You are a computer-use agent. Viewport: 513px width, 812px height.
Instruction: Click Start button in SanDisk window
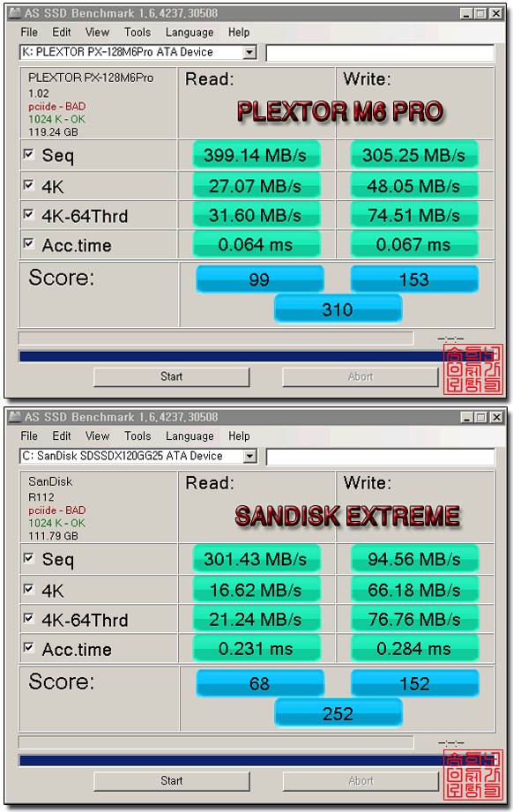point(171,780)
